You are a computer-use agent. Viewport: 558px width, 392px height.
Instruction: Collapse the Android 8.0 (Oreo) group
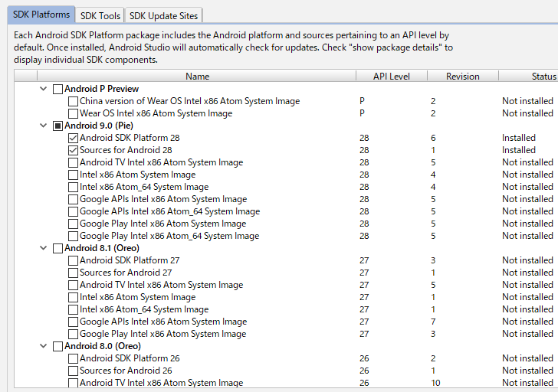click(x=44, y=346)
